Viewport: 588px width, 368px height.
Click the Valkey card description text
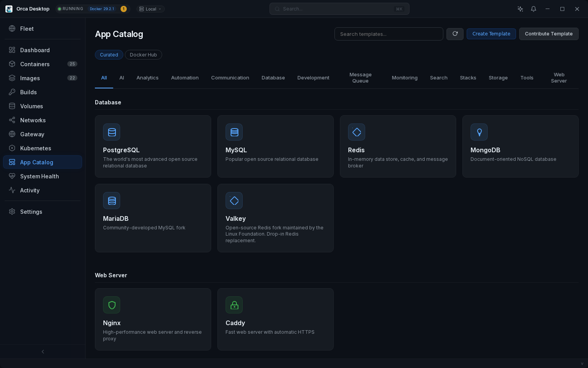click(275, 234)
